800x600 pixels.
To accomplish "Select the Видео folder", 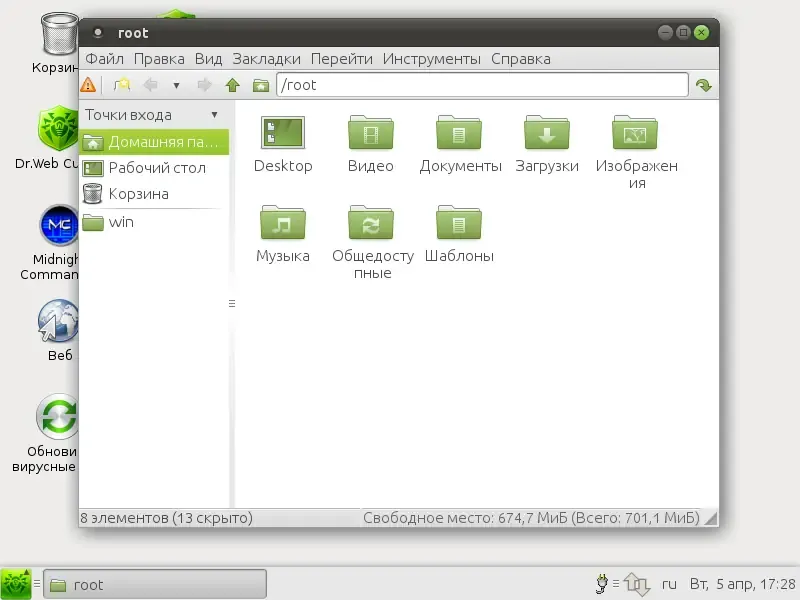I will [371, 144].
